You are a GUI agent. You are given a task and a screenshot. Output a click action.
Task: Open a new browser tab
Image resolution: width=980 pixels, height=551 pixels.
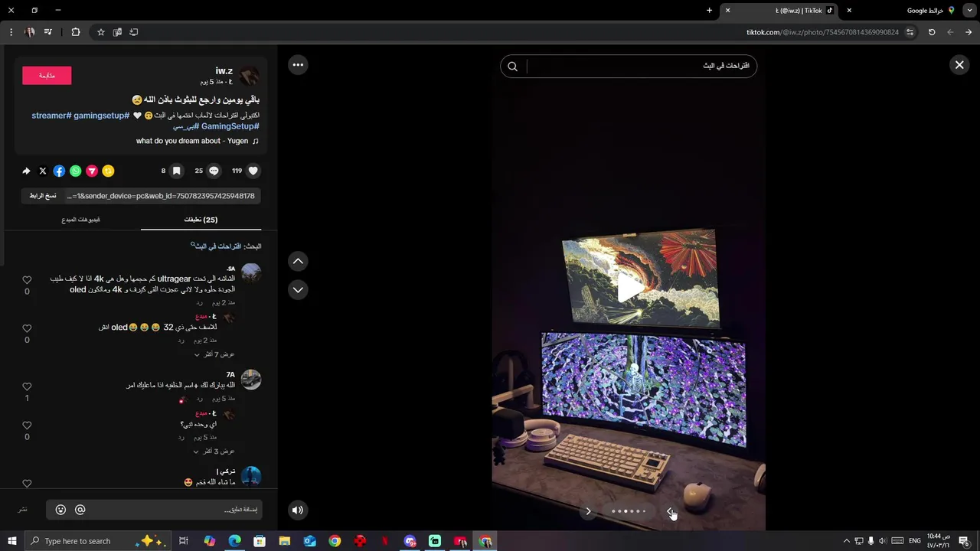point(709,11)
